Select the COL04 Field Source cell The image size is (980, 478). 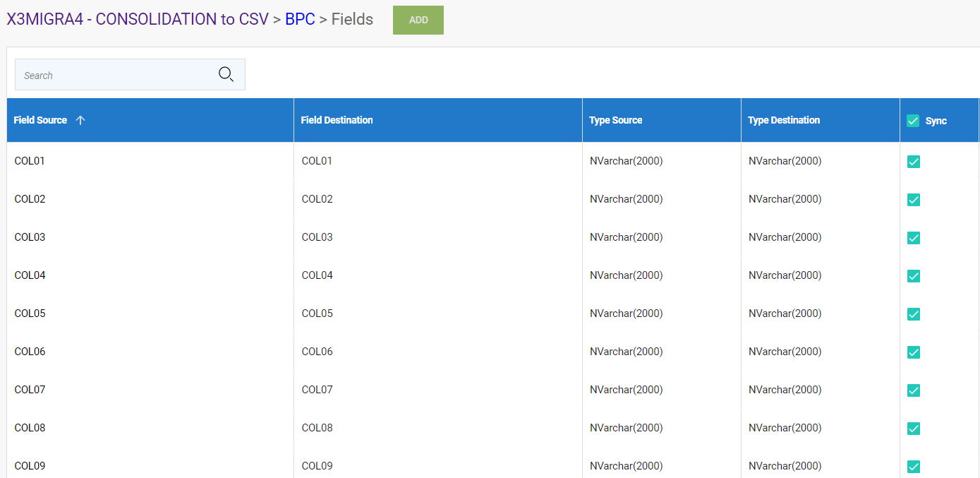[30, 275]
